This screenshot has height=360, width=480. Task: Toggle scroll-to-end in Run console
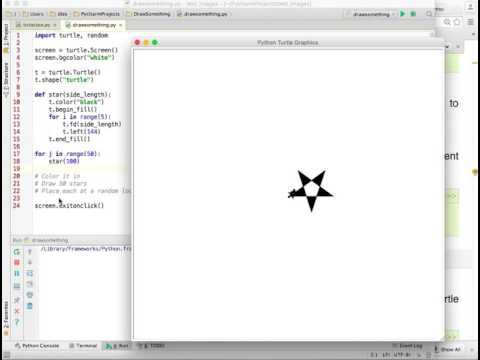click(30, 284)
